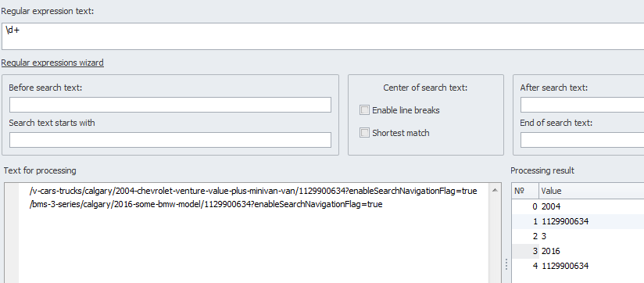The height and width of the screenshot is (283, 644).
Task: Select result row 1 with value 1129900634
Action: point(578,221)
